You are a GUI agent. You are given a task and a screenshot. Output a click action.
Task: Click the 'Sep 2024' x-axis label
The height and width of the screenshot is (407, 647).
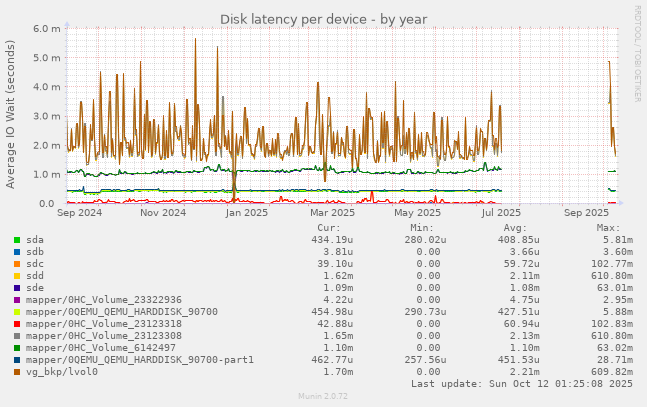80,212
